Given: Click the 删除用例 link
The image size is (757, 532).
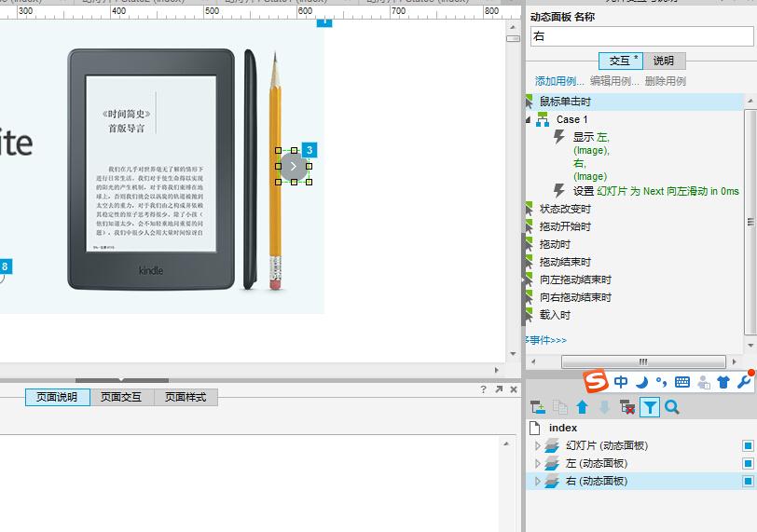Looking at the screenshot, I should click(666, 81).
